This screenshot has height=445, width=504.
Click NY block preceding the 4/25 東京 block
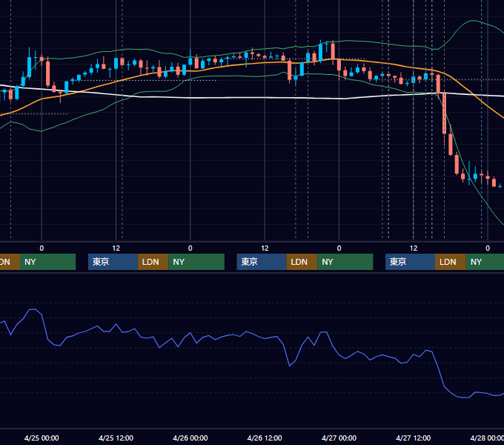pos(47,262)
